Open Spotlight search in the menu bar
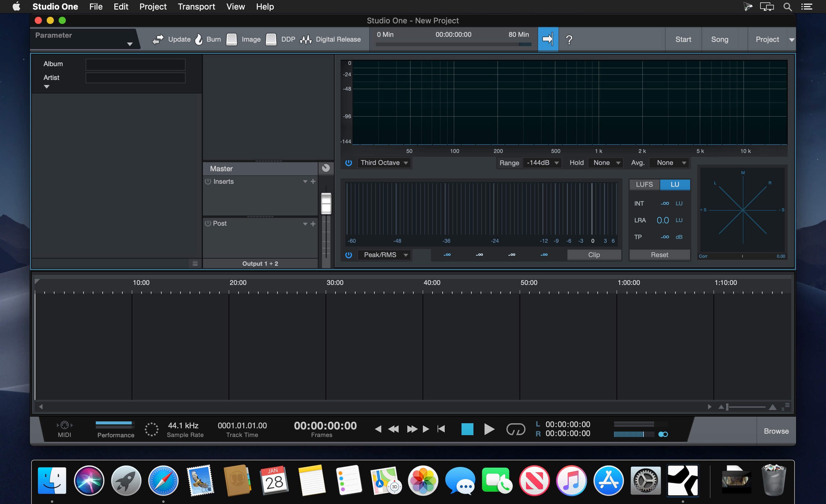Image resolution: width=826 pixels, height=504 pixels. pyautogui.click(x=787, y=7)
